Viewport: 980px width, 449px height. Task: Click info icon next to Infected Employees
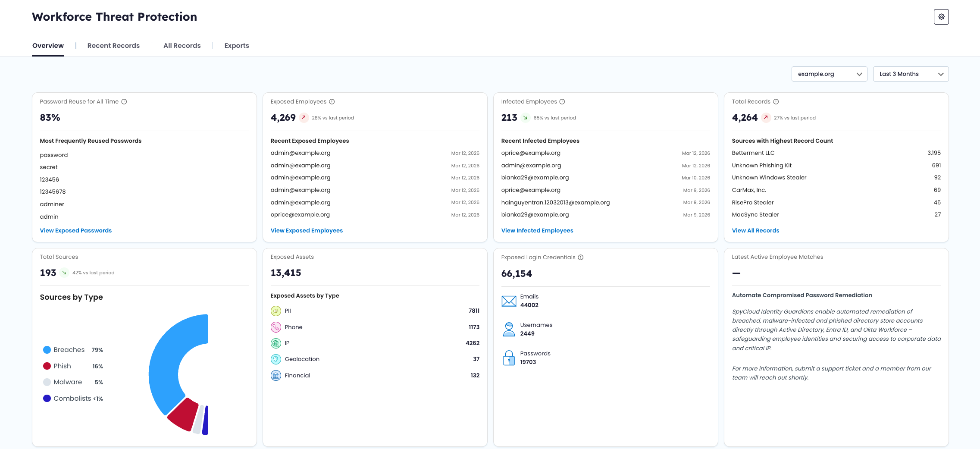coord(562,102)
